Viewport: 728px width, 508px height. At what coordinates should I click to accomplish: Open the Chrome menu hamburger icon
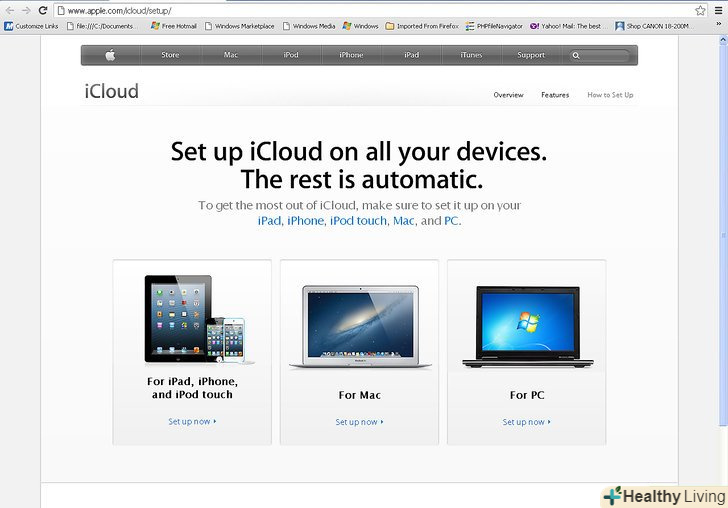[x=718, y=10]
